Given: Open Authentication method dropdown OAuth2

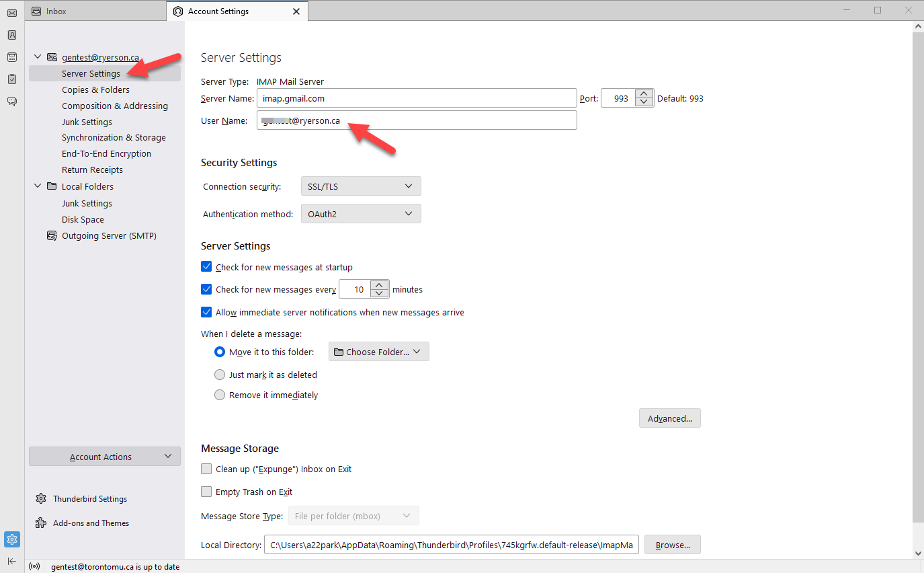Looking at the screenshot, I should pyautogui.click(x=361, y=214).
